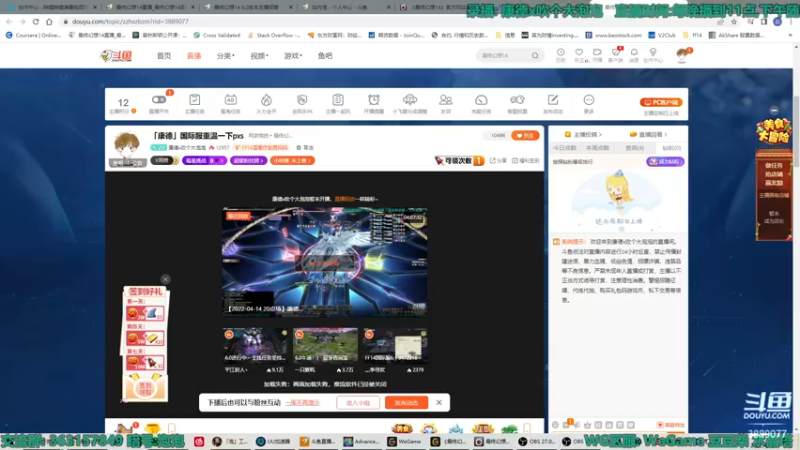This screenshot has width=800, height=450.
Task: Click the browser address bar URL
Action: point(130,21)
